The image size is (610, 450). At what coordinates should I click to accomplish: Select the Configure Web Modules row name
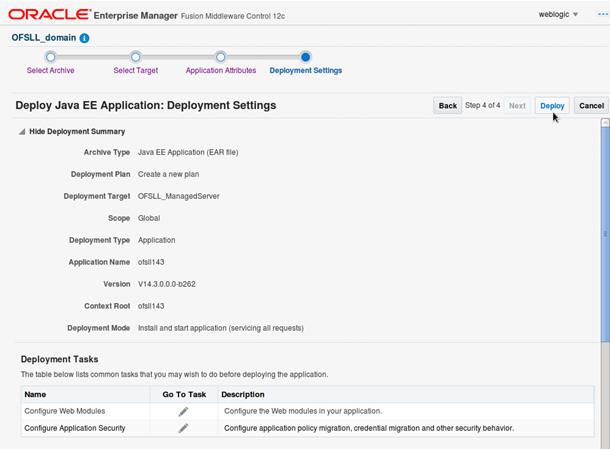[65, 411]
